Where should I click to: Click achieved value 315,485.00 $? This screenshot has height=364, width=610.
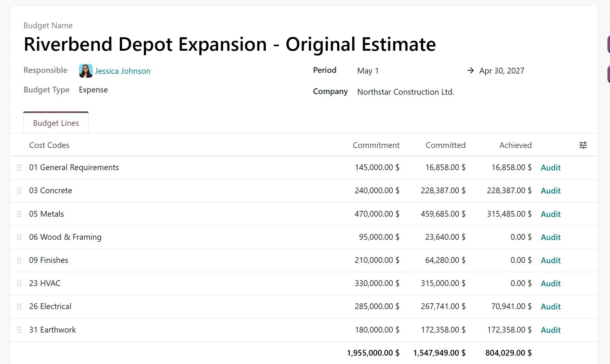tap(509, 214)
